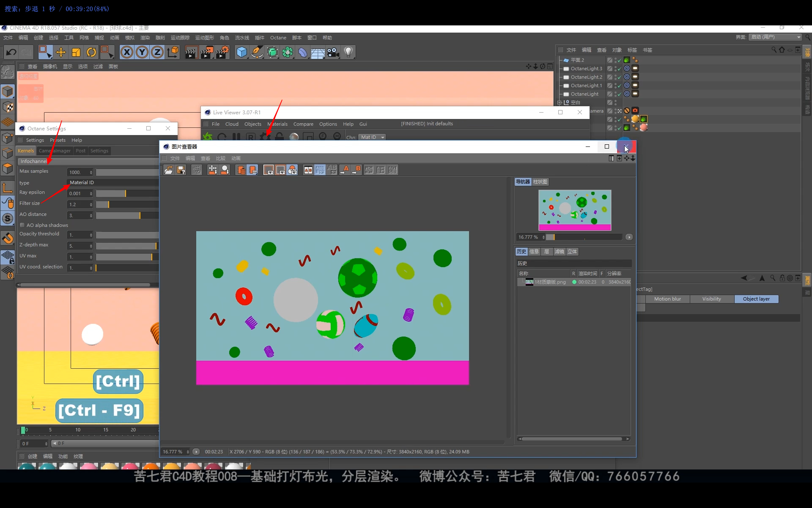Toggle the Z axis lock button
Viewport: 812px width, 508px height.
coord(157,52)
